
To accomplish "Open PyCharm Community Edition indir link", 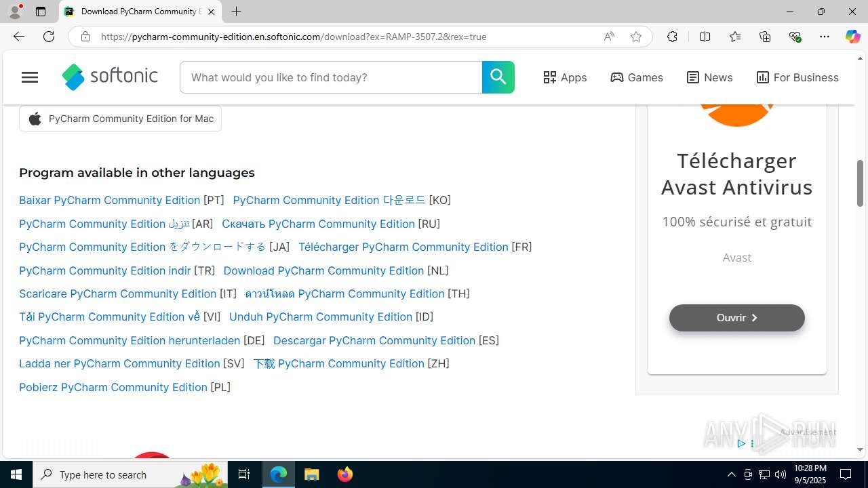I will click(105, 270).
